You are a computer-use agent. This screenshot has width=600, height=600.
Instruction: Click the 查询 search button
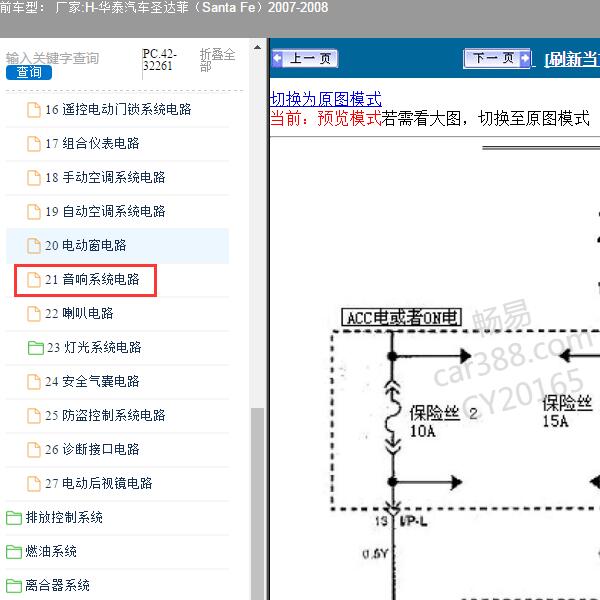click(29, 72)
